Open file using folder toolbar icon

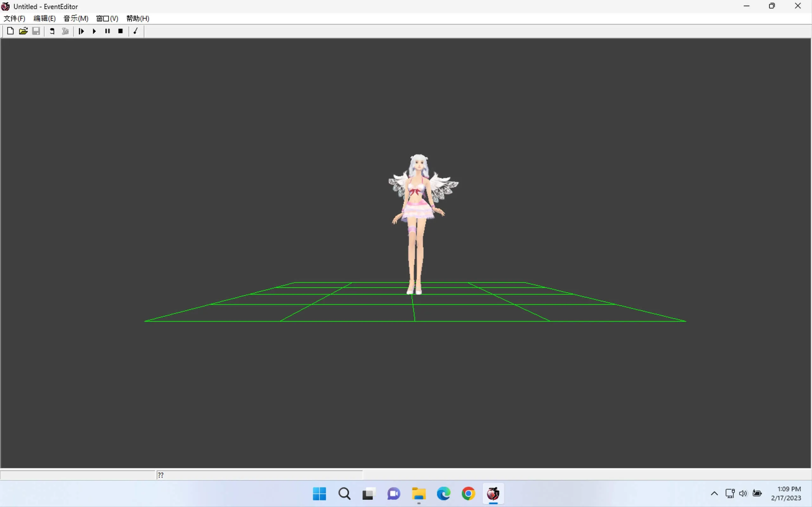point(23,31)
